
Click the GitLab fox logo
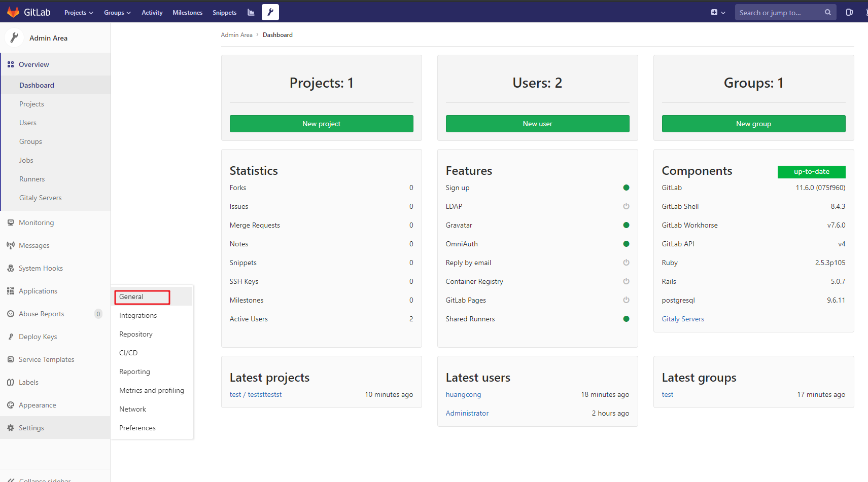pyautogui.click(x=13, y=12)
